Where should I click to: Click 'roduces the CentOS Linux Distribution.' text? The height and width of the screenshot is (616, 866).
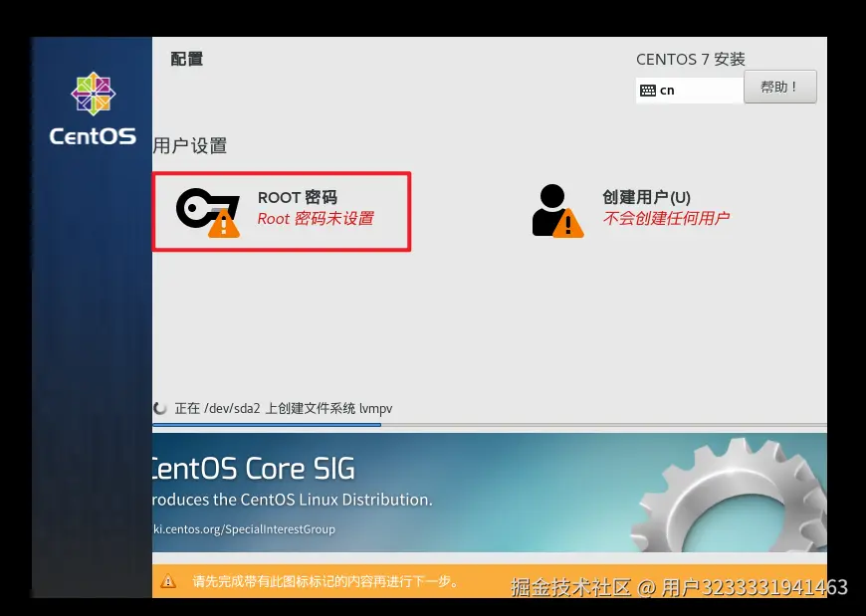293,500
